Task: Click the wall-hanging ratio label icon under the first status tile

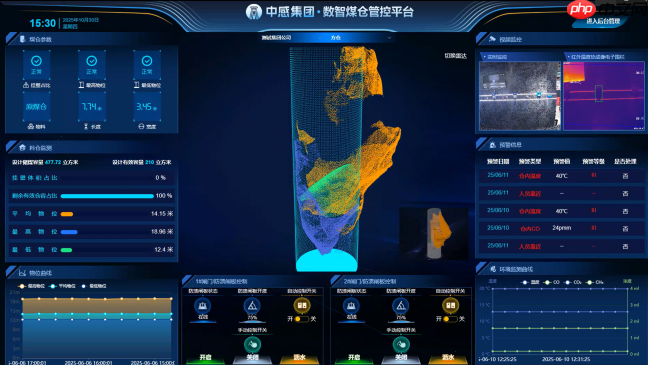Action: (x=26, y=85)
